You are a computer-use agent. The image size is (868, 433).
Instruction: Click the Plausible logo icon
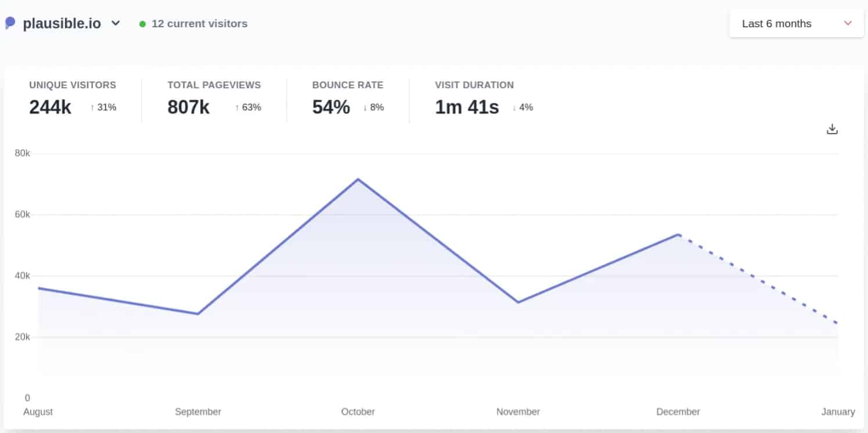pos(9,23)
